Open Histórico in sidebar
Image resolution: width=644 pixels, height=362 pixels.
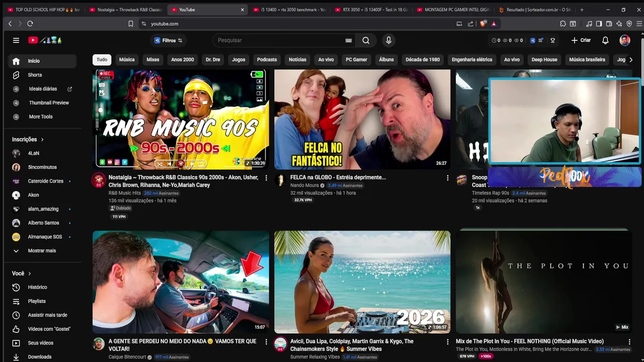coord(42,287)
